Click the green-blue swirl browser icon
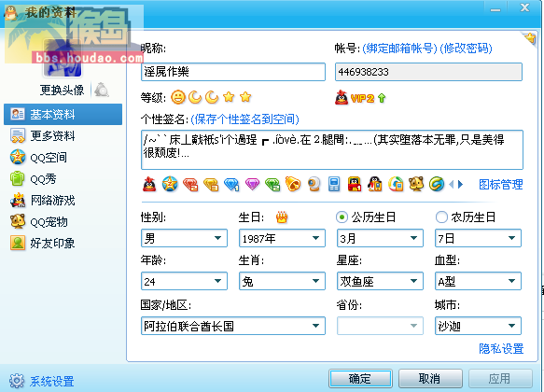544x392 pixels. (x=437, y=184)
